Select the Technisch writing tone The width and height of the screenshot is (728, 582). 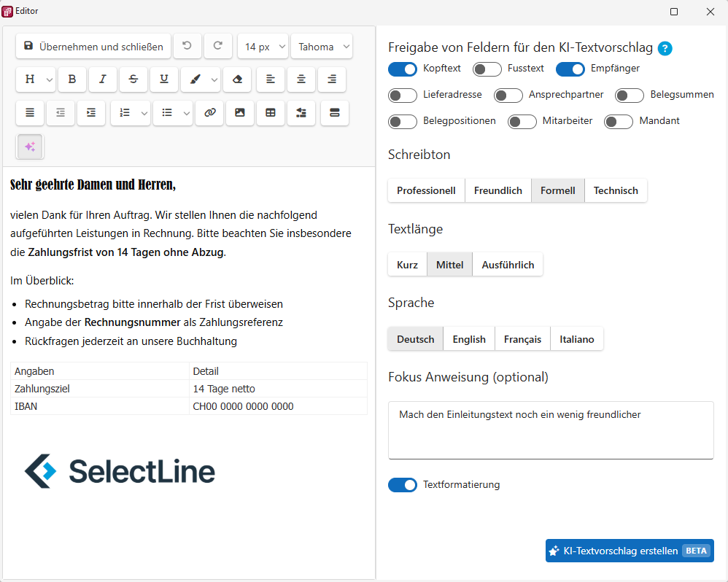(616, 190)
